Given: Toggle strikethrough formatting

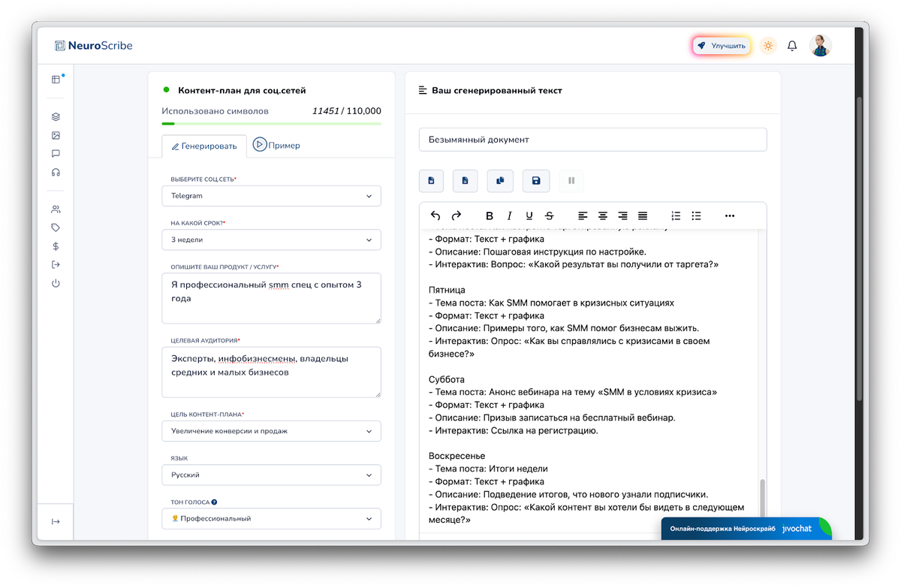Looking at the screenshot, I should pyautogui.click(x=549, y=216).
